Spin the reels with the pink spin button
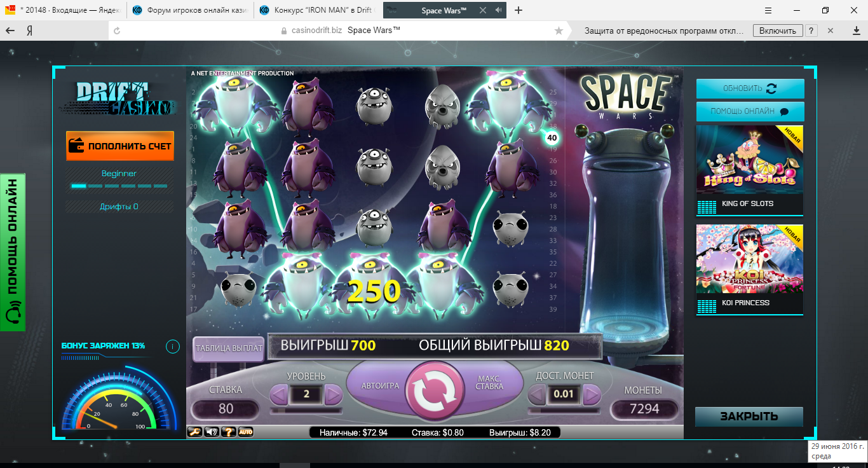This screenshot has width=868, height=468. point(435,391)
